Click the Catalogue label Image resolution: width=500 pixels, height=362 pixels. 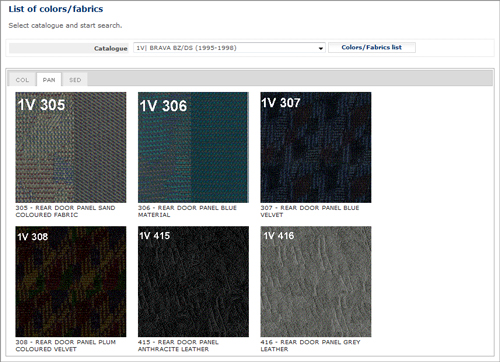point(111,48)
